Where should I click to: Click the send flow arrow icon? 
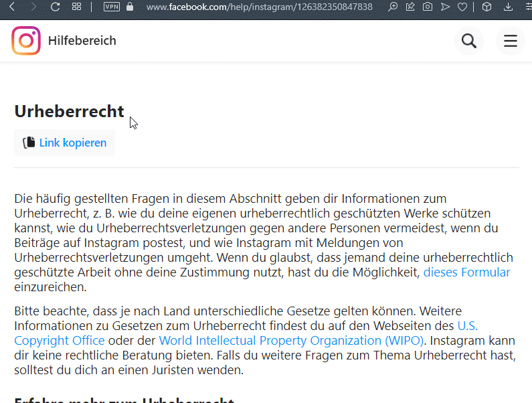pos(445,7)
